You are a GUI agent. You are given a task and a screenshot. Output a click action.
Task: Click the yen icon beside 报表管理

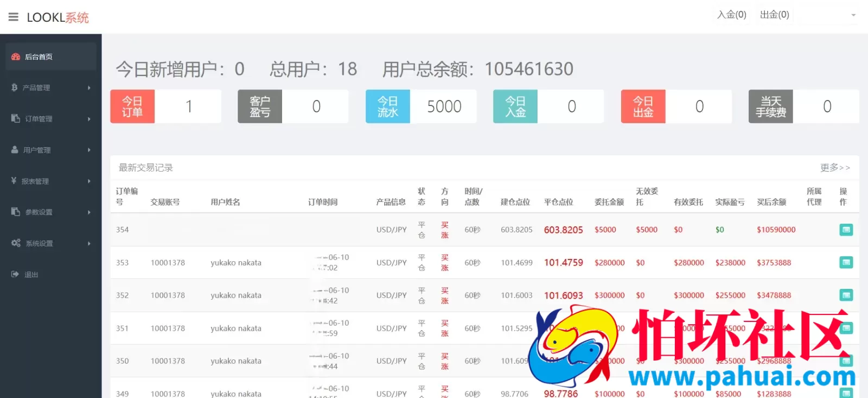pyautogui.click(x=14, y=180)
